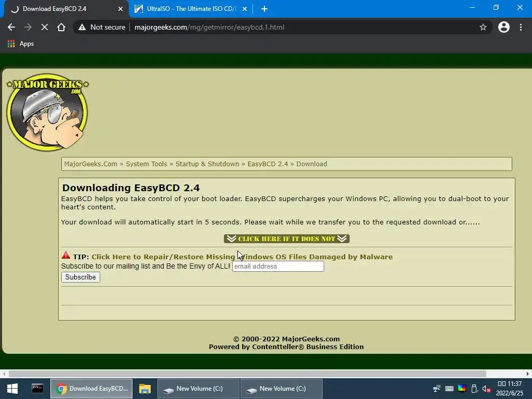This screenshot has height=399, width=532.
Task: Go to System Tools breadcrumb
Action: [x=147, y=164]
